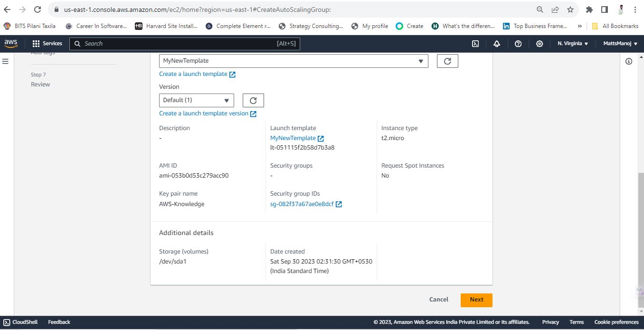Viewport: 644px width, 330px height.
Task: Open the settings gear in the AWS header
Action: (x=540, y=44)
